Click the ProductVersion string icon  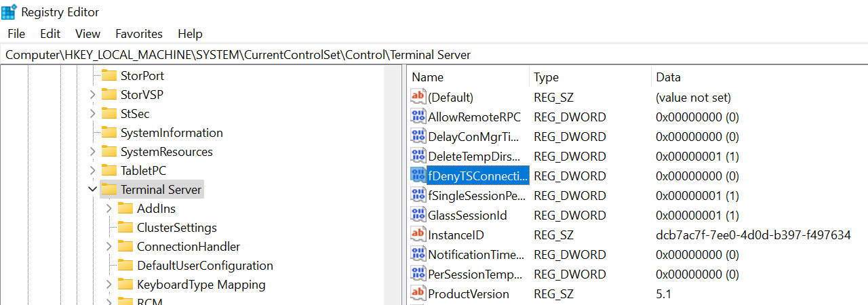(418, 293)
